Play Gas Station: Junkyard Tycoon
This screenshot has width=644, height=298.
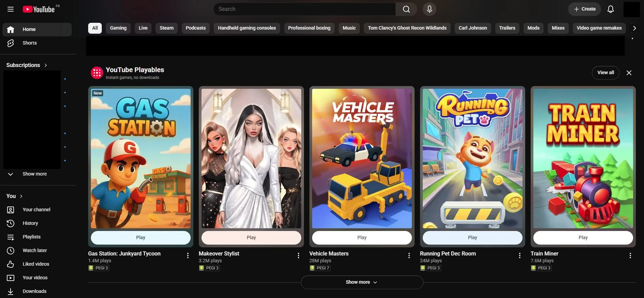[141, 238]
